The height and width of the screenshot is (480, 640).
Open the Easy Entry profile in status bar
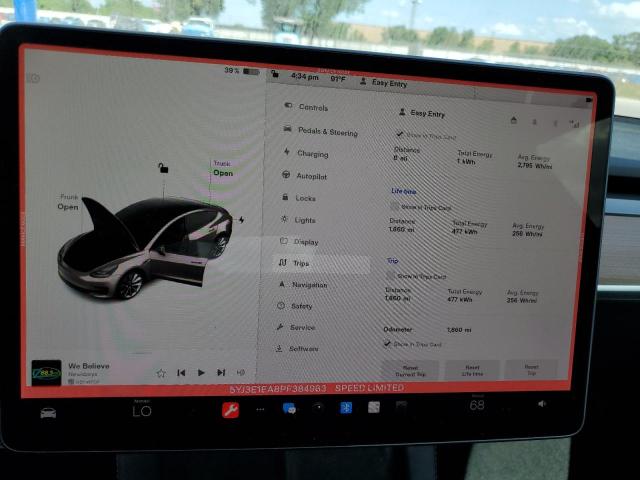383,83
